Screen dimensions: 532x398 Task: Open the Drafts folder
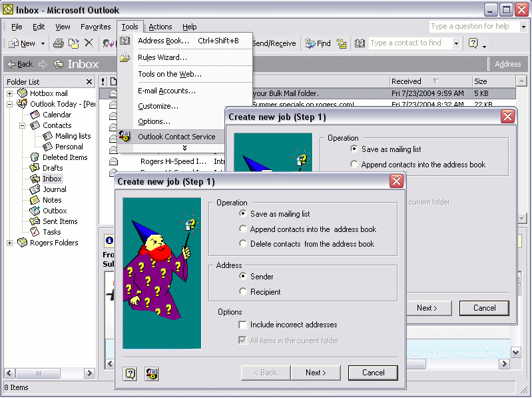pyautogui.click(x=53, y=168)
